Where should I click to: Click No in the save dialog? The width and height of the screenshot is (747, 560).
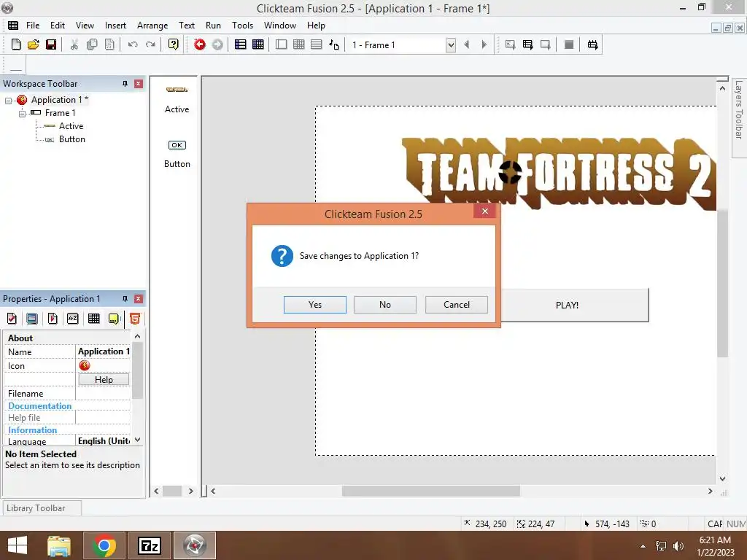385,305
